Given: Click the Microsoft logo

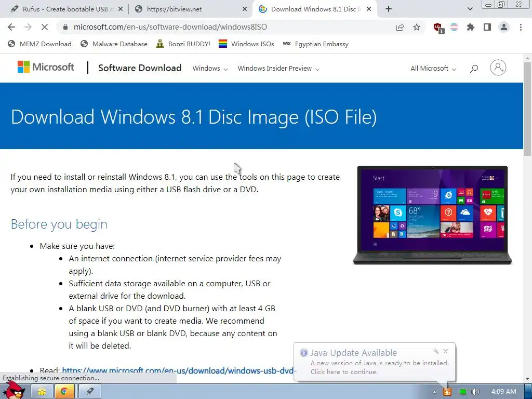Looking at the screenshot, I should (x=46, y=67).
